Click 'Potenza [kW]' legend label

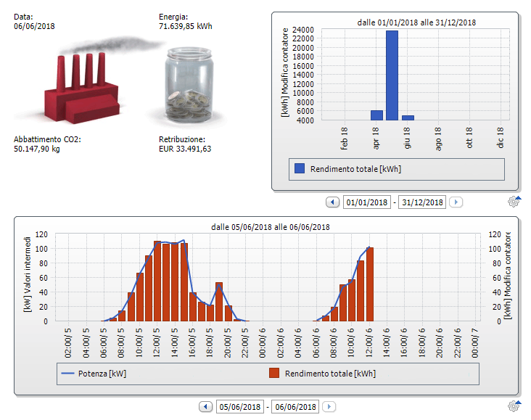[102, 374]
